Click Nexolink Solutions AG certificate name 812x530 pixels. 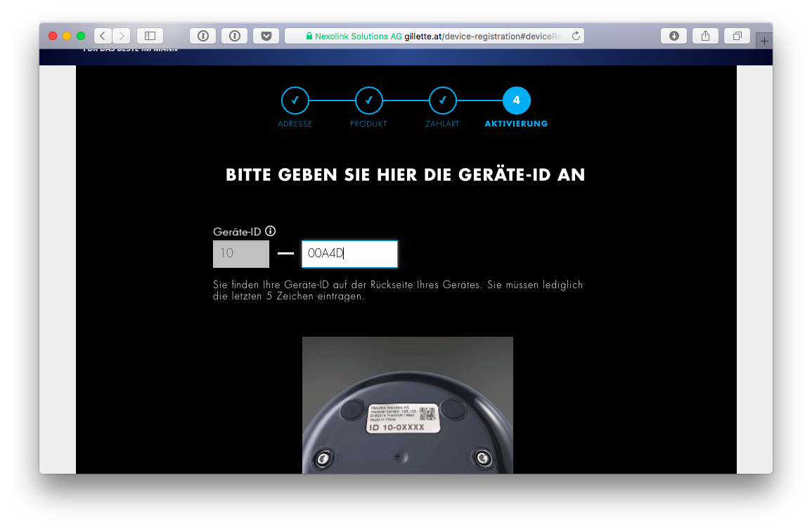(359, 37)
